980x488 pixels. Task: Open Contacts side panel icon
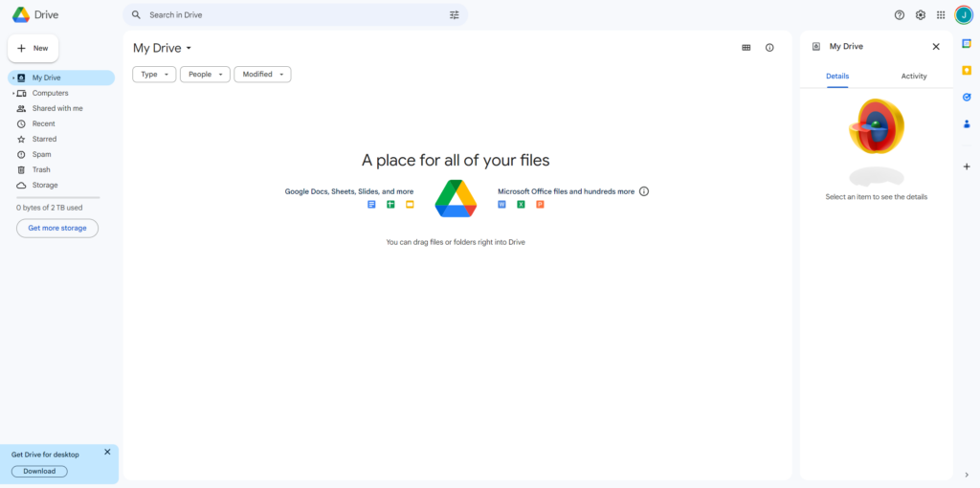[967, 123]
